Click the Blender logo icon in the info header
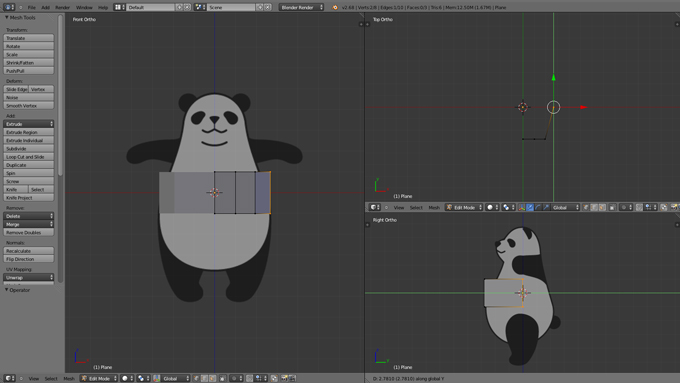 335,7
